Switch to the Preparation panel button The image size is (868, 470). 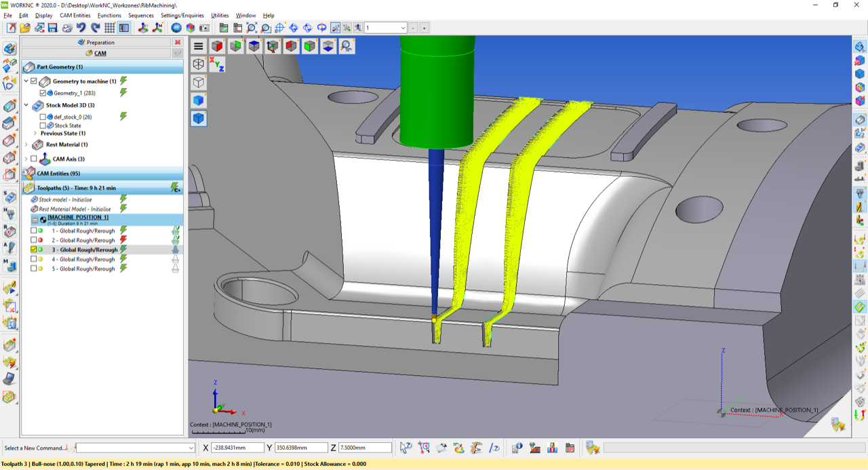point(96,42)
